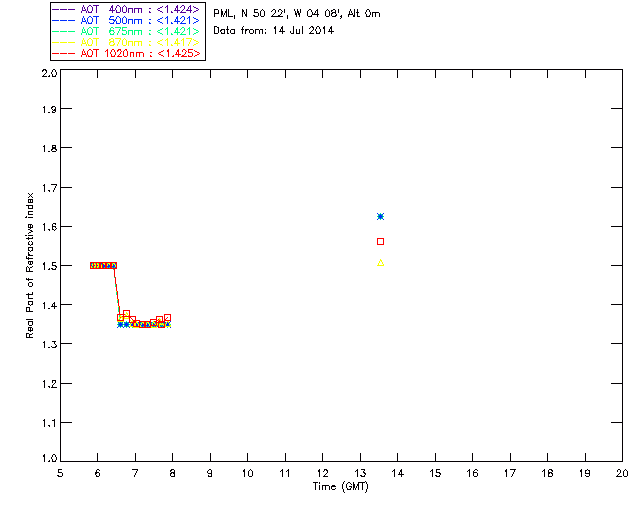Click y-axis tick label '1.5'
The image size is (640, 512).
coord(49,266)
